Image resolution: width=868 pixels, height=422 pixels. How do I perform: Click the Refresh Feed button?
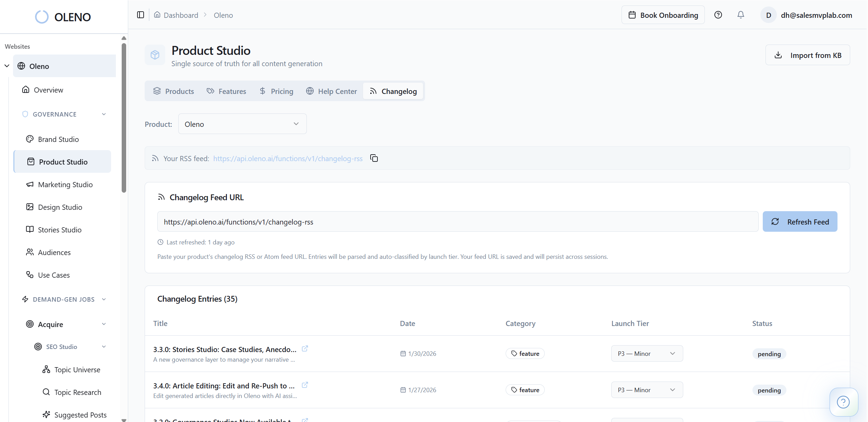800,221
